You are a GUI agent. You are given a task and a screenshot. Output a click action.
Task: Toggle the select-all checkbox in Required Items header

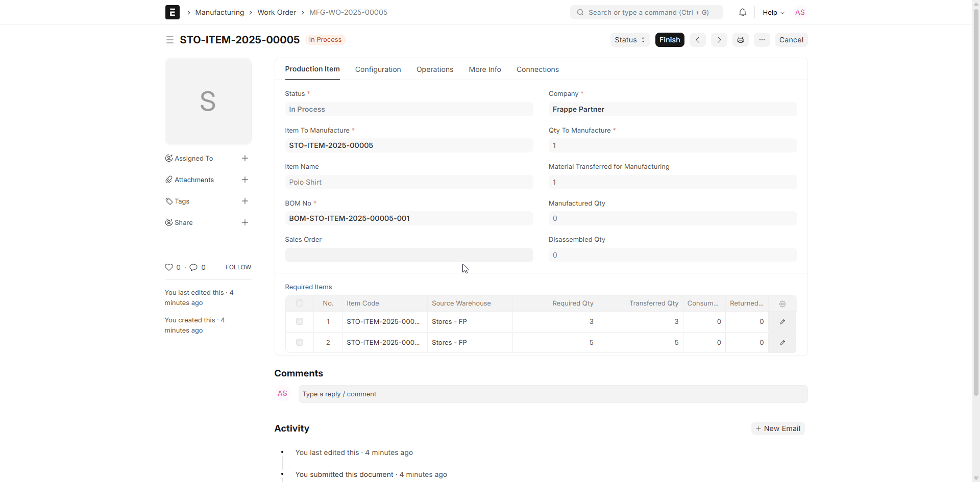pos(300,303)
